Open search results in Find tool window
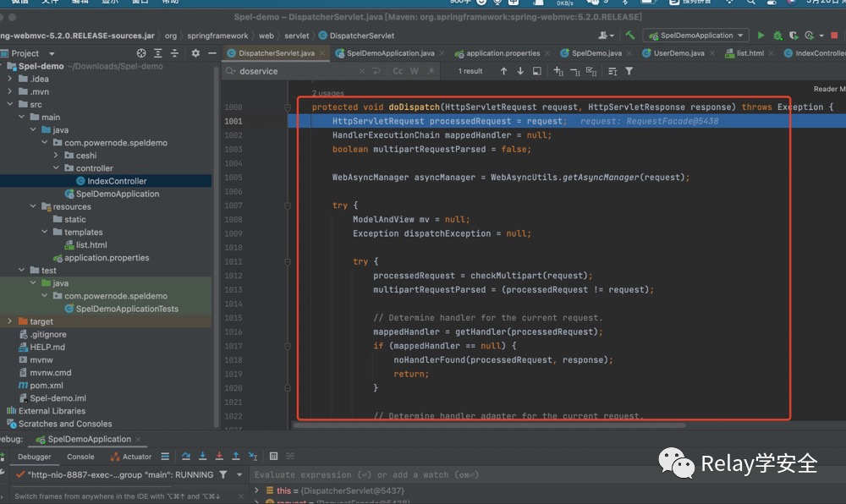 [x=613, y=71]
